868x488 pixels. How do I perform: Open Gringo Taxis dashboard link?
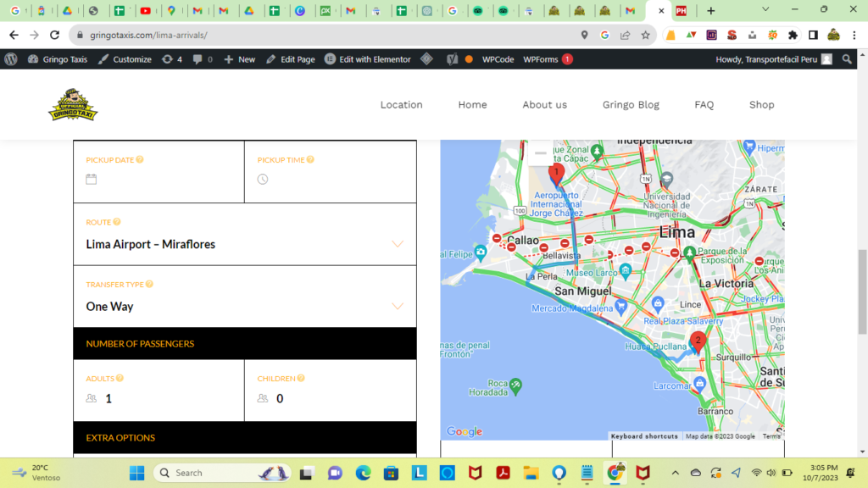(x=58, y=59)
